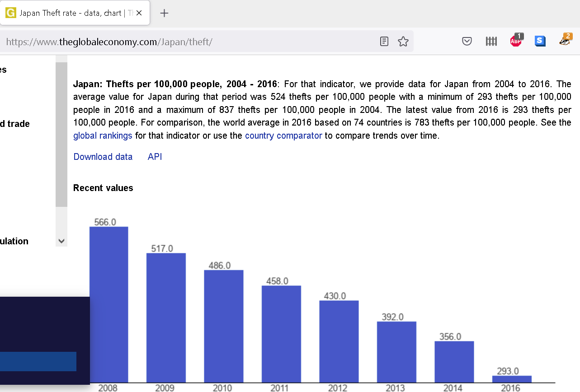Open the global rankings link
580x392 pixels.
(x=103, y=135)
